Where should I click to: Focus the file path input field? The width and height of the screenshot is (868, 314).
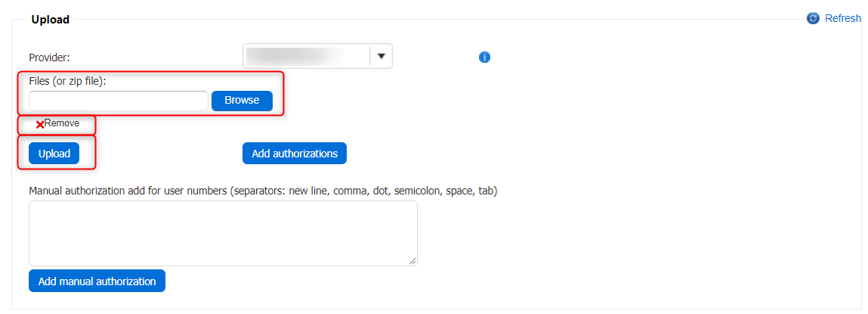click(x=118, y=101)
